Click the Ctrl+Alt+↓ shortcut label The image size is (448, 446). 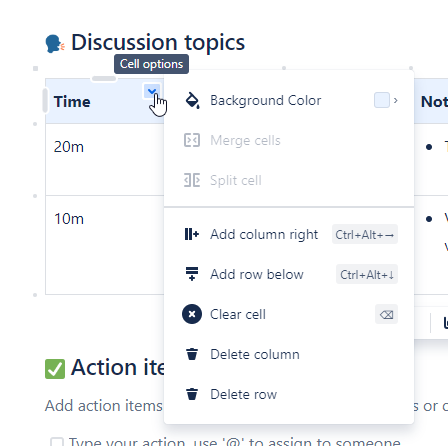pos(367,274)
